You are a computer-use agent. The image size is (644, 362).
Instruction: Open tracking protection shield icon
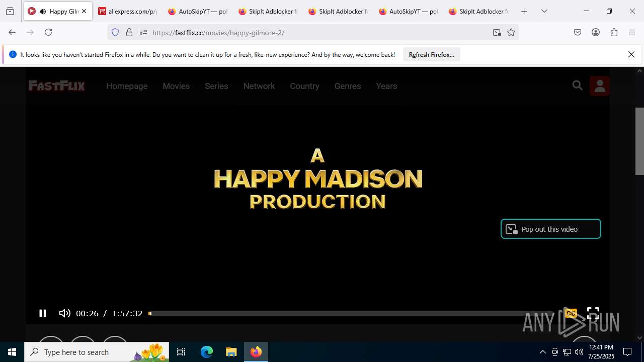115,32
